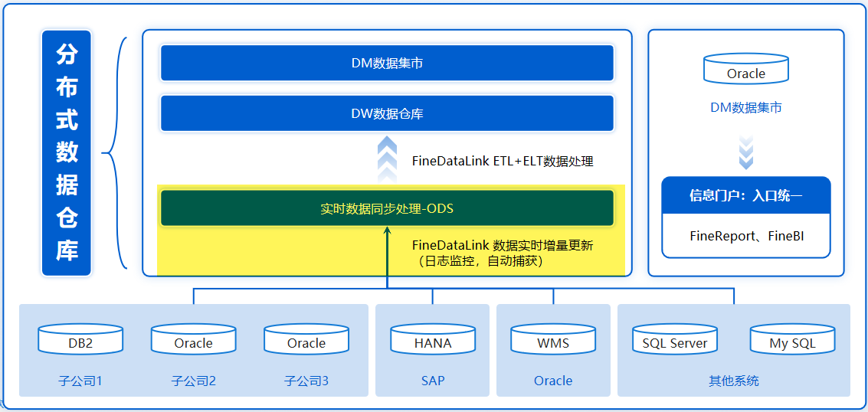Screen dimensions: 868x412
Task: Click the FineDataLink 数据实时增量更新 text
Action: (x=503, y=245)
